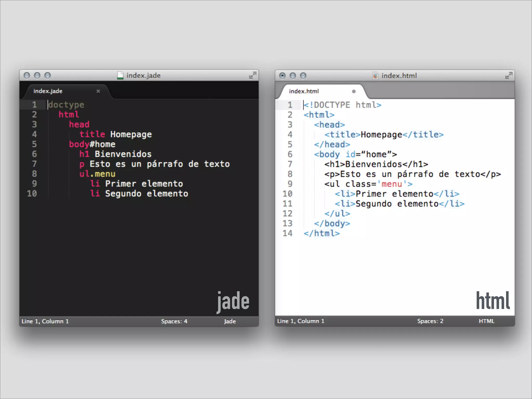Click 'p Esto es un párrafo de texto' jade line

tap(155, 164)
